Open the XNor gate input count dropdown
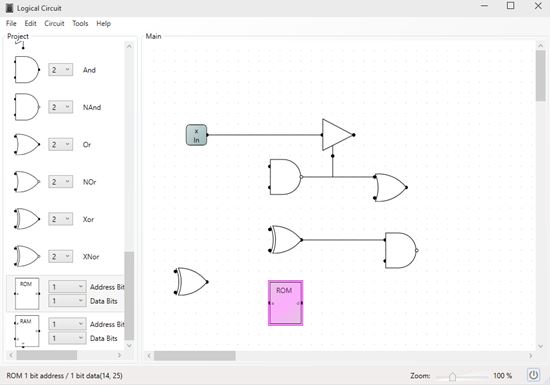550x385 pixels. pyautogui.click(x=61, y=256)
